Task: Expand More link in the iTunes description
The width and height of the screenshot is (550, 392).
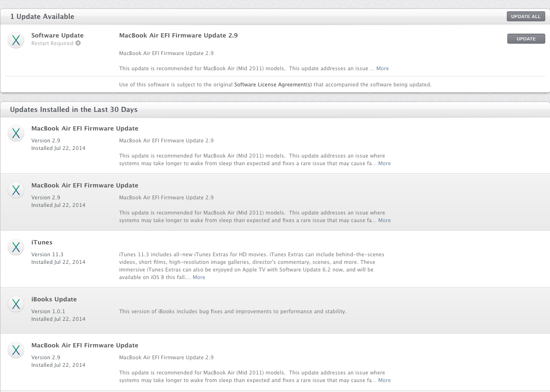Action: tap(199, 277)
